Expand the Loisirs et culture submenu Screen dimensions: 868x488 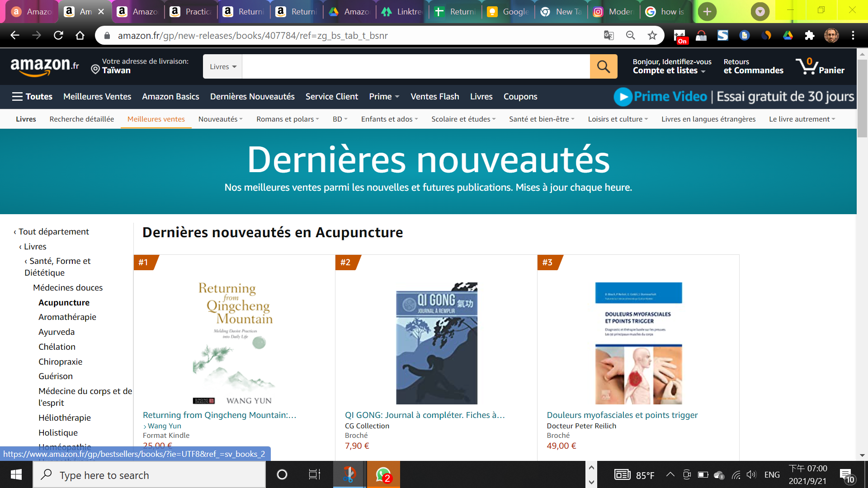pos(618,119)
